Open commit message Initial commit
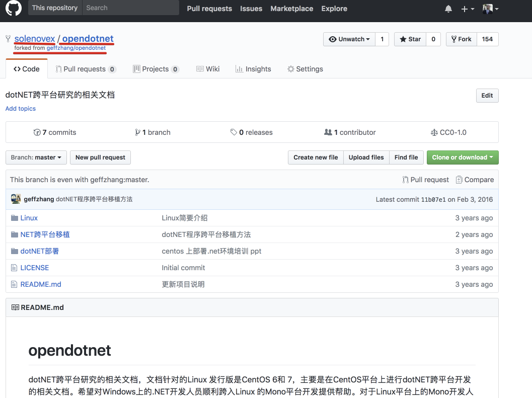This screenshot has height=398, width=532. point(183,268)
